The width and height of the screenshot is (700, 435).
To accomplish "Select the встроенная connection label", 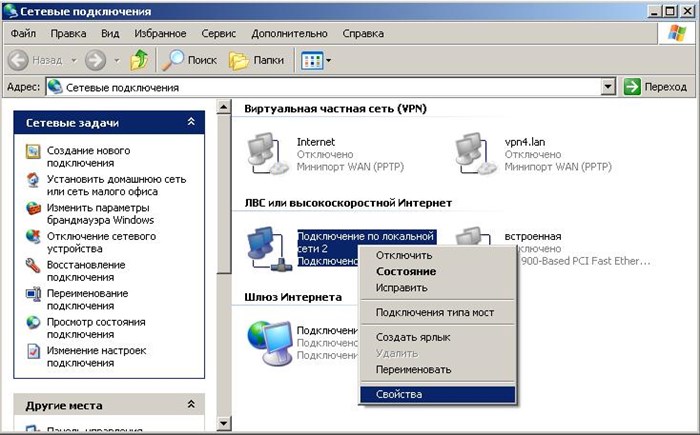I will (533, 236).
